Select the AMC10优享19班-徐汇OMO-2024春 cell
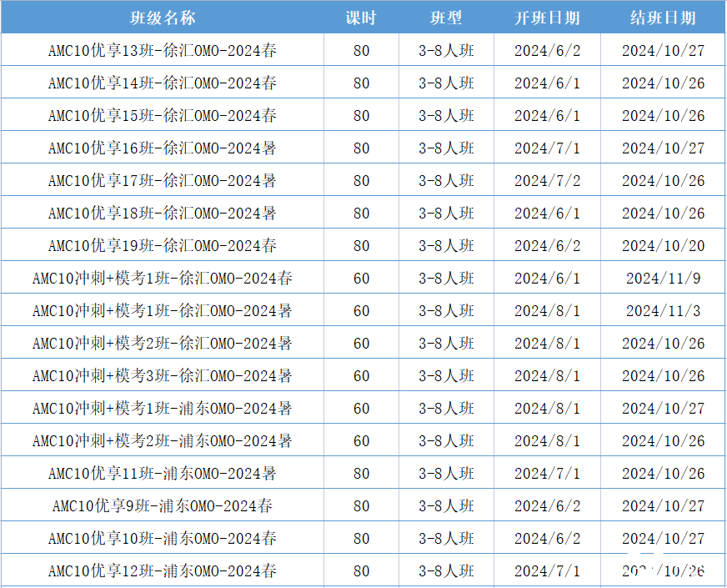 tap(163, 245)
